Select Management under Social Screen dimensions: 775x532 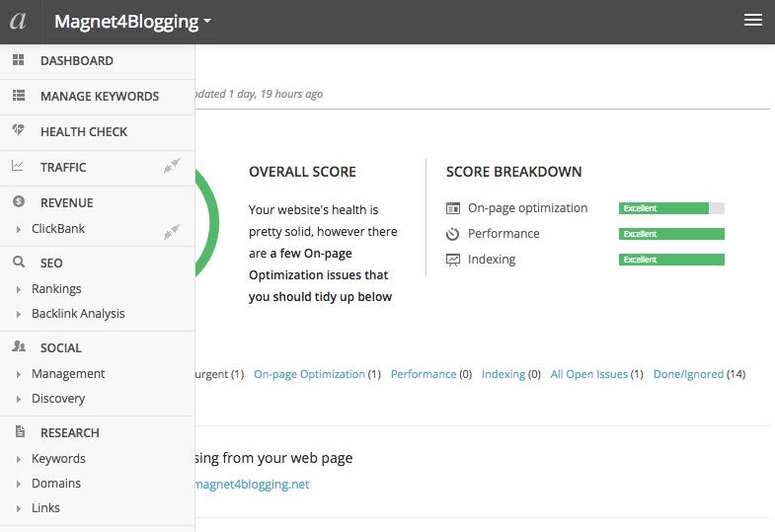point(68,374)
